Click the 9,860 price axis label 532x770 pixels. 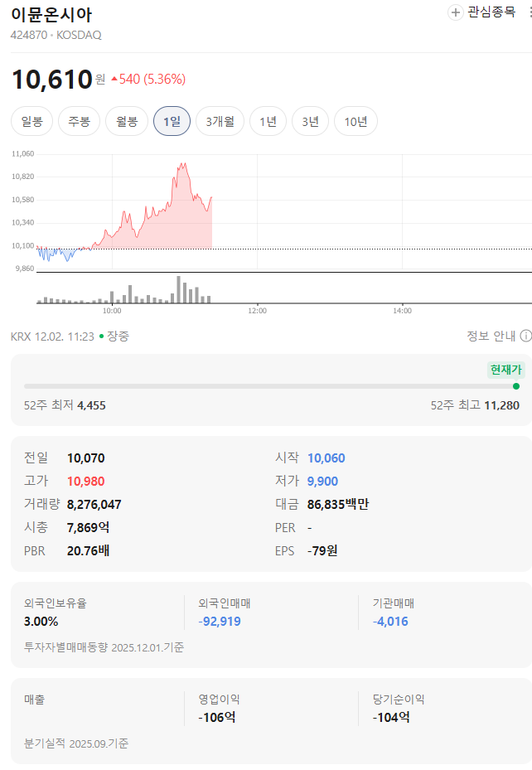point(25,269)
